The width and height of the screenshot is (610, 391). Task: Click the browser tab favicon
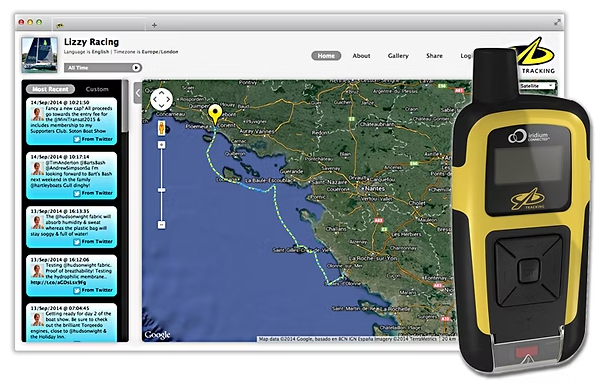coord(60,25)
